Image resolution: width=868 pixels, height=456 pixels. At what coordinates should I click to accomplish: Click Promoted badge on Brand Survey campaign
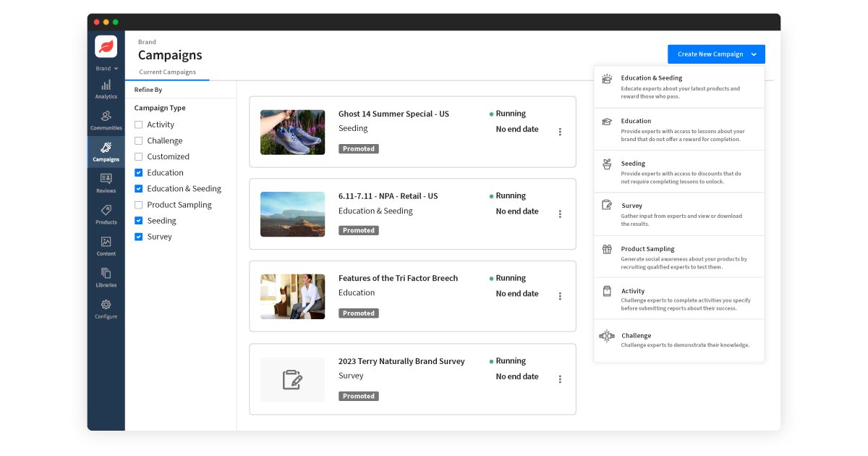click(x=359, y=396)
